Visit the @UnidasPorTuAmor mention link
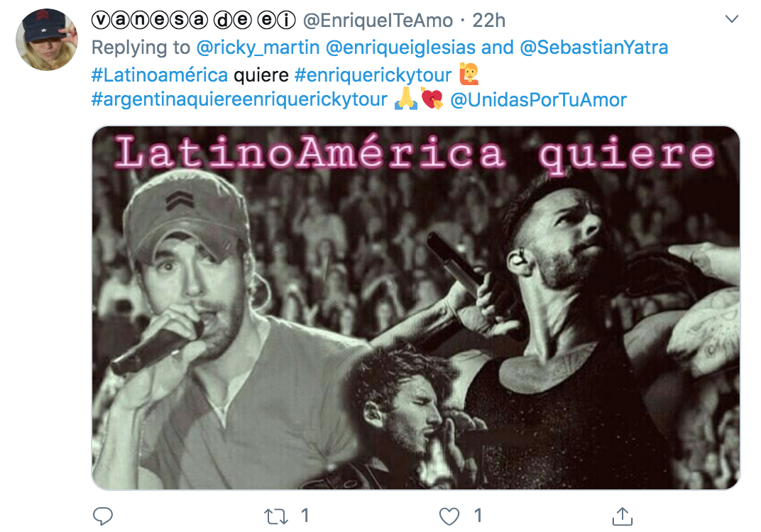 point(538,100)
